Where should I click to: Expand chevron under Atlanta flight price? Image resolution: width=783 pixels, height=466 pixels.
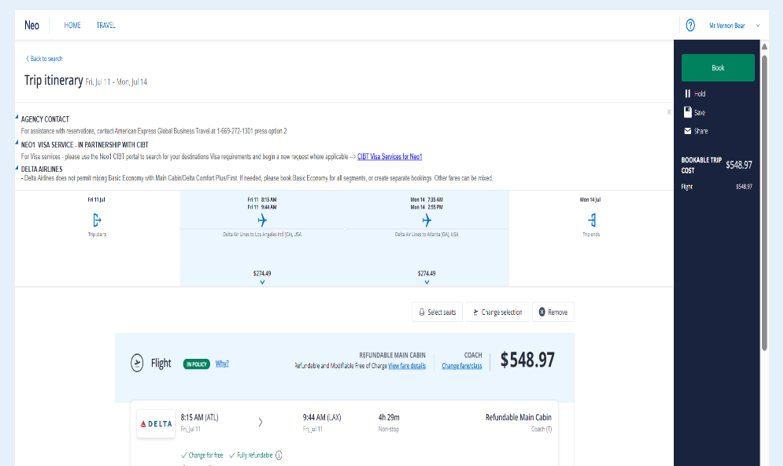tap(426, 282)
